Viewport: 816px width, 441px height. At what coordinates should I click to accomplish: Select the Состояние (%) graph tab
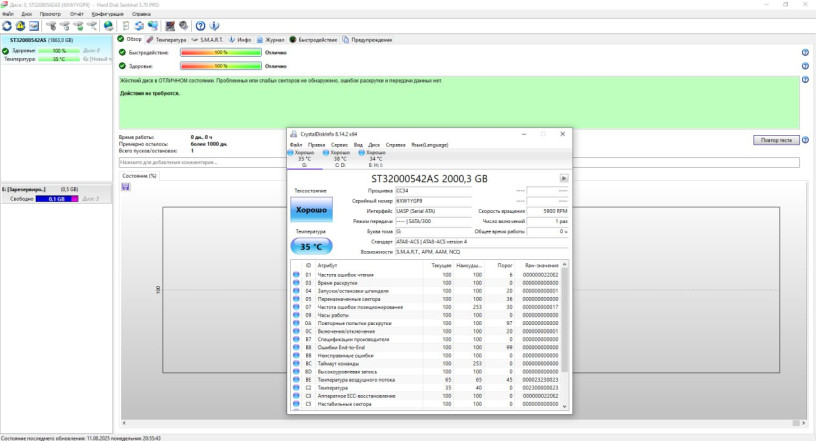139,176
